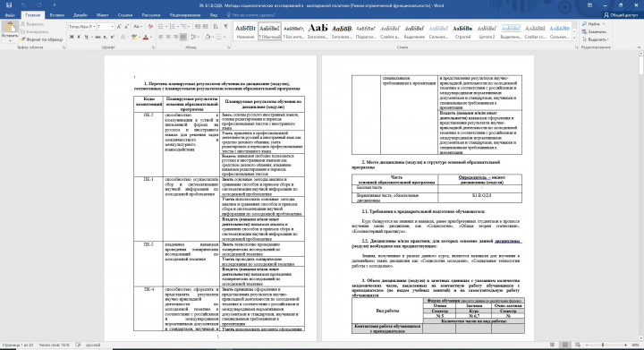This screenshot has height=350, width=644.
Task: Click the Replace (Заменить) command
Action: [594, 31]
